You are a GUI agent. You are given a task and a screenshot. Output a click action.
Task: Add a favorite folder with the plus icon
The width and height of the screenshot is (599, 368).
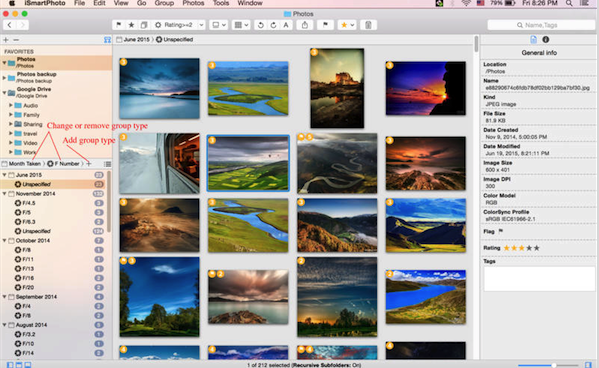6,40
